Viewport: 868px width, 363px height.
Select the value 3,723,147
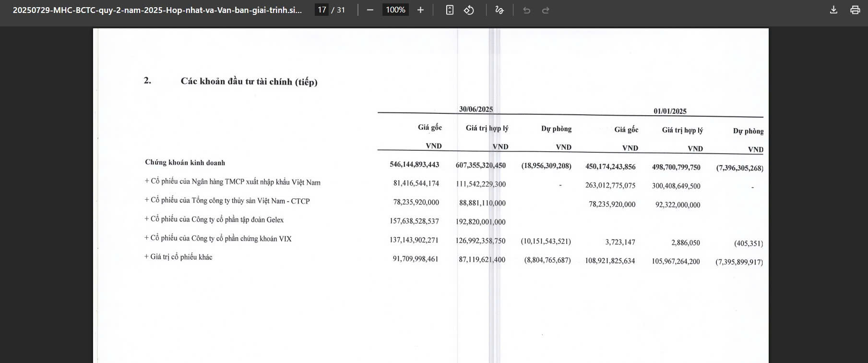620,242
